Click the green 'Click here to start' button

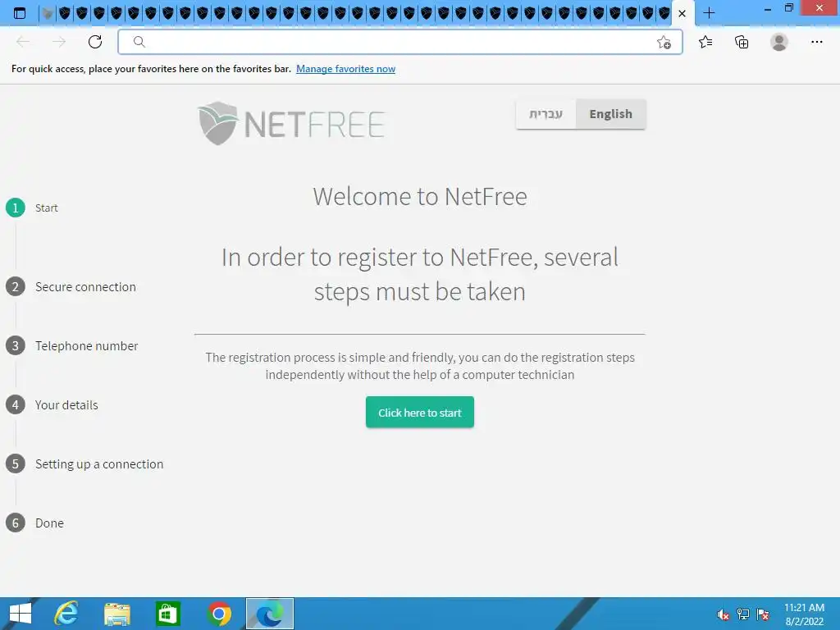[x=419, y=412]
